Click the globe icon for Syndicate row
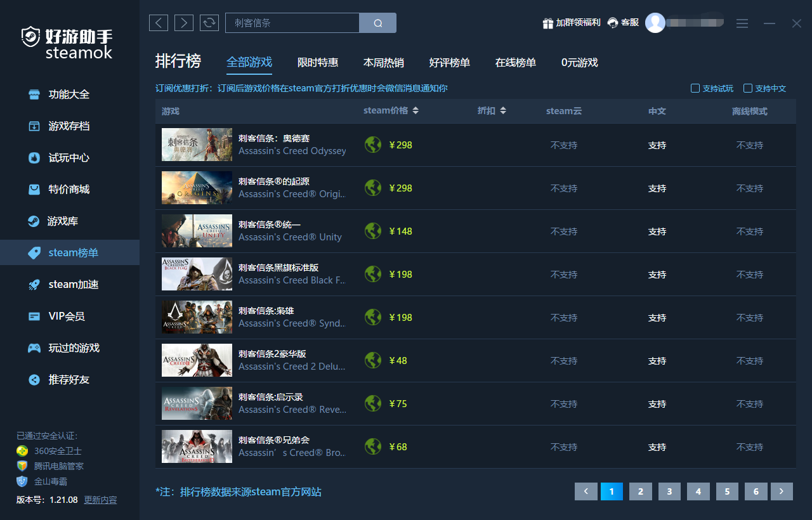Screen dimensions: 812x520 pyautogui.click(x=373, y=317)
